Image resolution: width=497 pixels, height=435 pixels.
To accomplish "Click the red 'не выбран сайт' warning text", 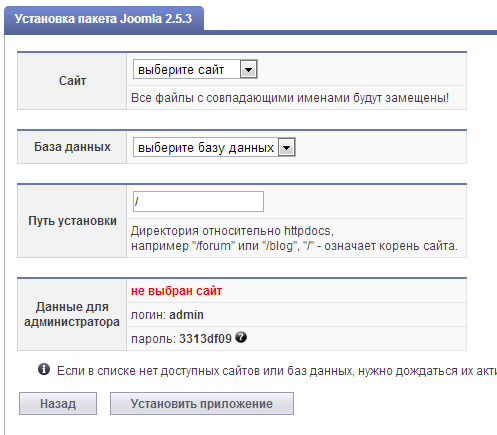I will [x=176, y=291].
